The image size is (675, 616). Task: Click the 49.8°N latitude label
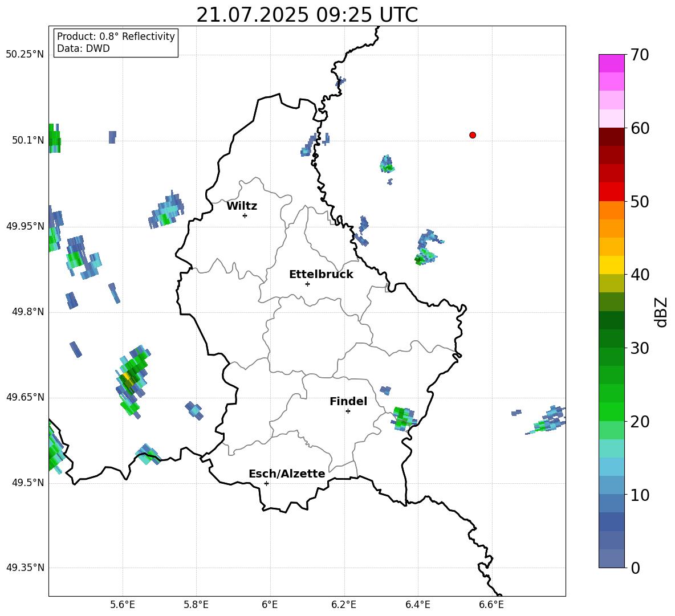(x=27, y=312)
